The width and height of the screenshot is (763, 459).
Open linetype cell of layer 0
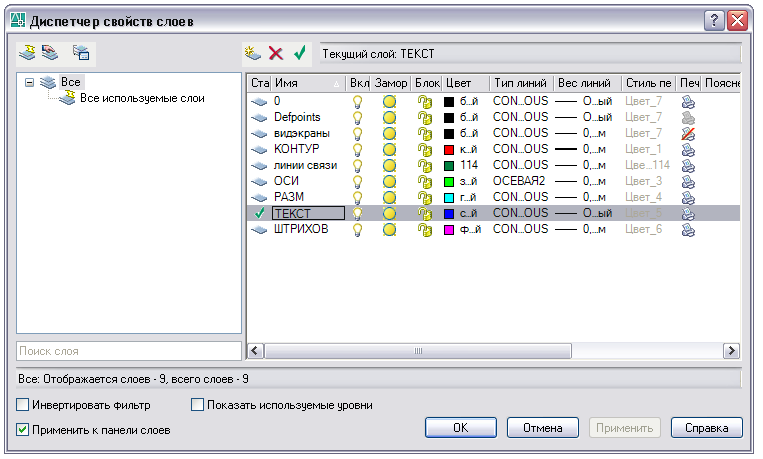point(520,101)
